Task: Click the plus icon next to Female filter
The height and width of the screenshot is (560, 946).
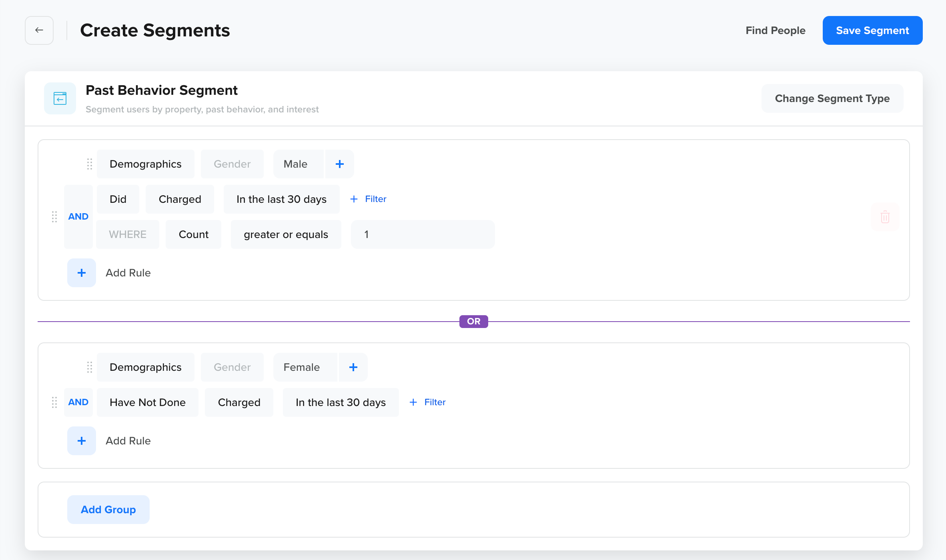Action: (x=353, y=367)
